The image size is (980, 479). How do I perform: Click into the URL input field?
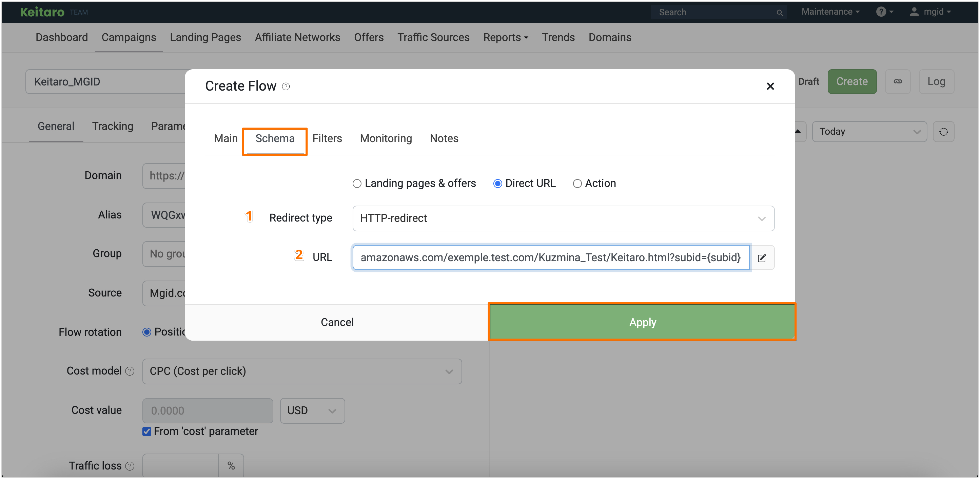(550, 258)
